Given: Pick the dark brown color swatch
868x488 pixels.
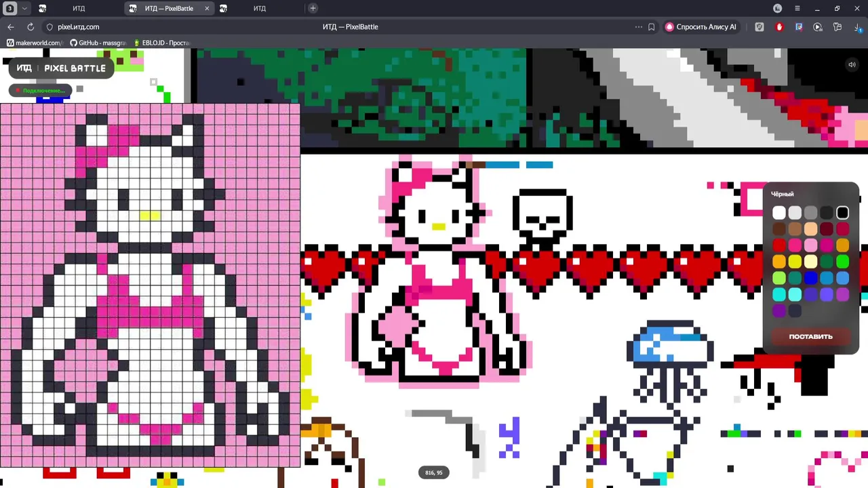Looking at the screenshot, I should [x=778, y=229].
